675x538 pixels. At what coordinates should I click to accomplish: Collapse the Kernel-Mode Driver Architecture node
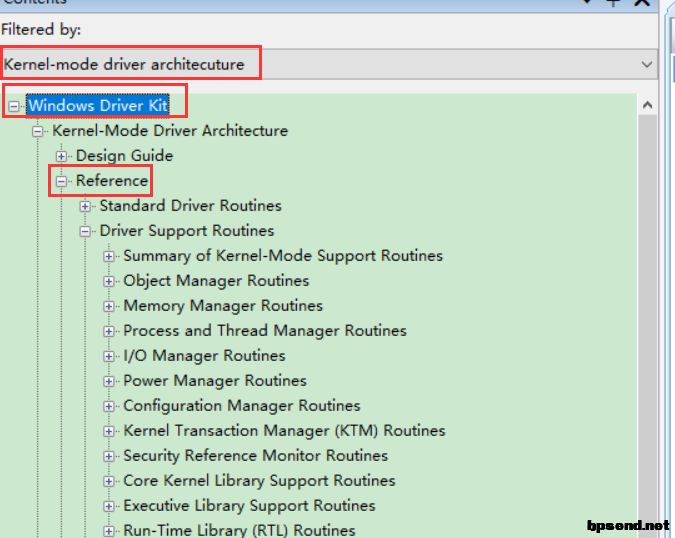(38, 131)
